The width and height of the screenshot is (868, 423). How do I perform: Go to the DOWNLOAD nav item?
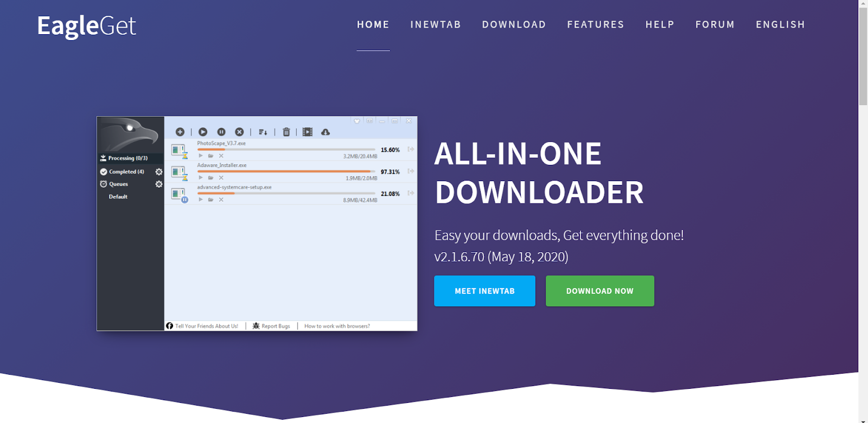[x=514, y=24]
